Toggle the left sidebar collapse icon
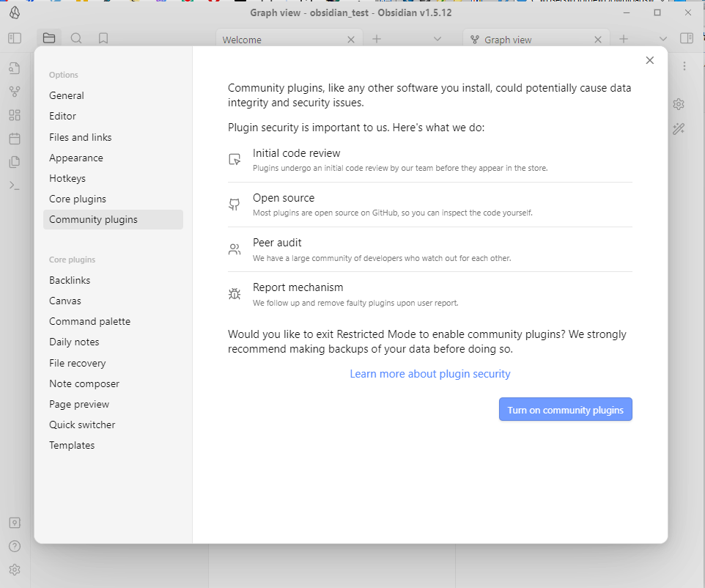Image resolution: width=705 pixels, height=588 pixels. click(x=15, y=38)
